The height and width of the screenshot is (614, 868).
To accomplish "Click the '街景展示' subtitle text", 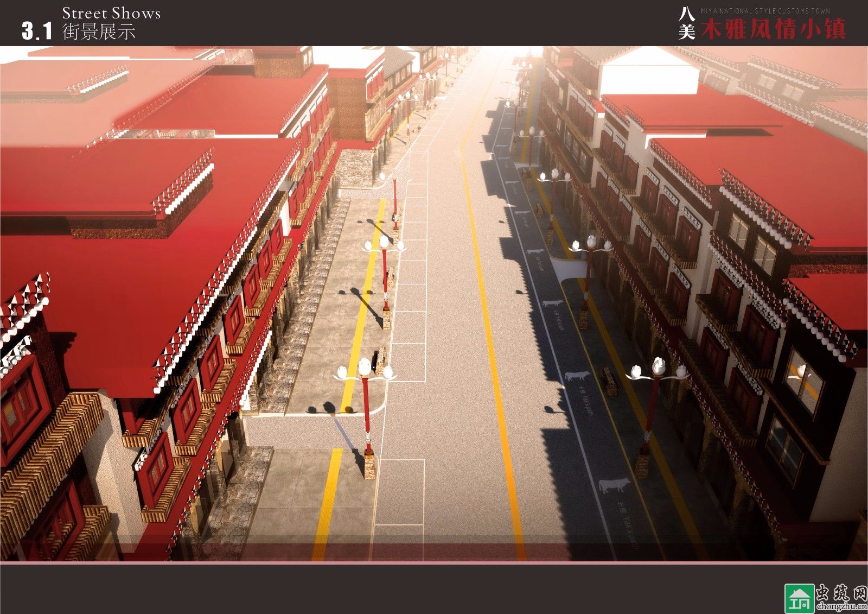I will (99, 31).
